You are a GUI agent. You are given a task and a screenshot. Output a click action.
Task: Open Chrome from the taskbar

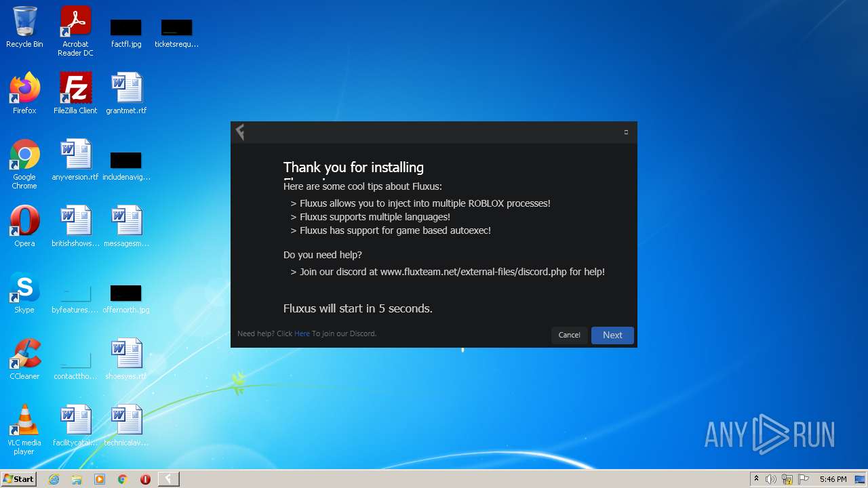[x=123, y=479]
